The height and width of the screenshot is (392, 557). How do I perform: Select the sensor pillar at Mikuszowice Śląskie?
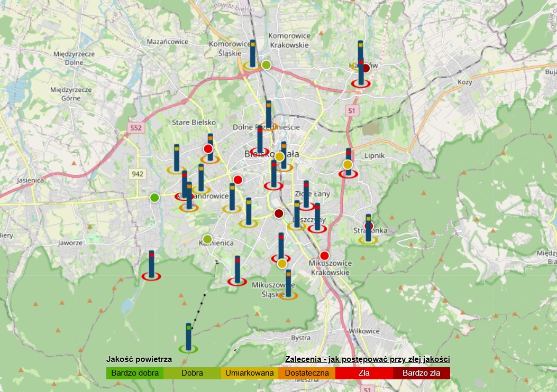pyautogui.click(x=288, y=285)
